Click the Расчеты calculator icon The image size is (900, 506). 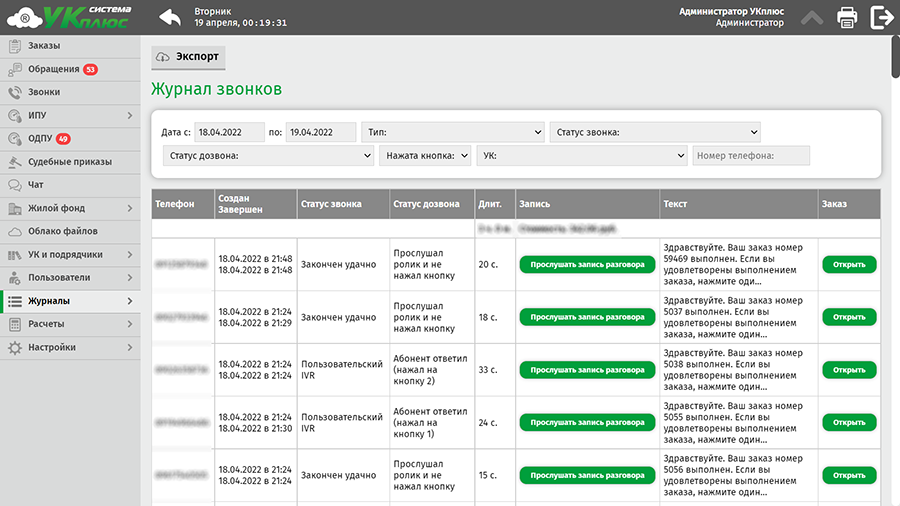coord(15,325)
